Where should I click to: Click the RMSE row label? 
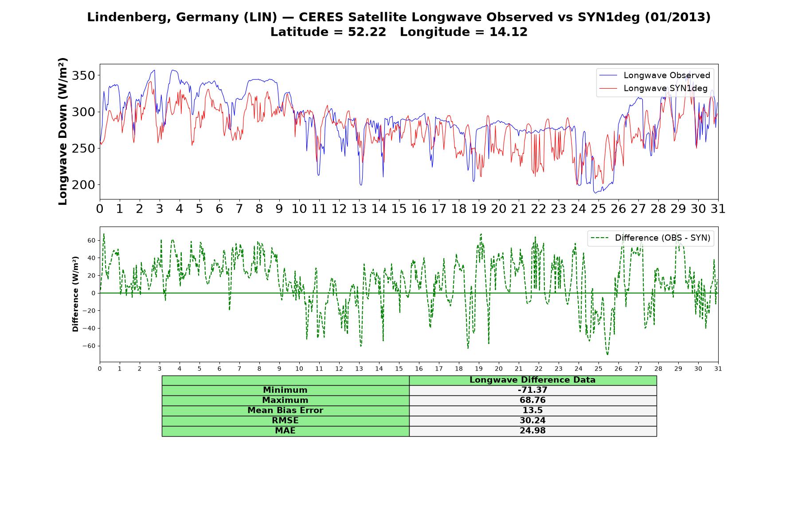tap(285, 421)
